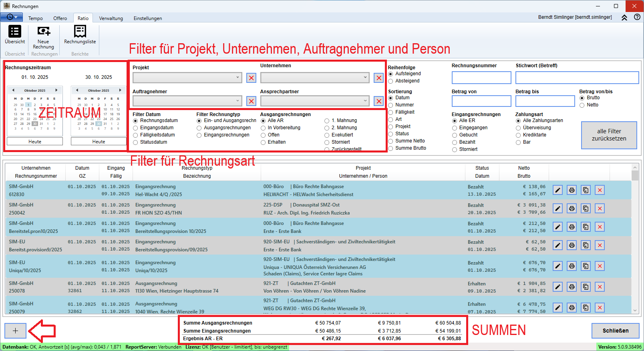Switch to the Offero tab

(x=60, y=18)
